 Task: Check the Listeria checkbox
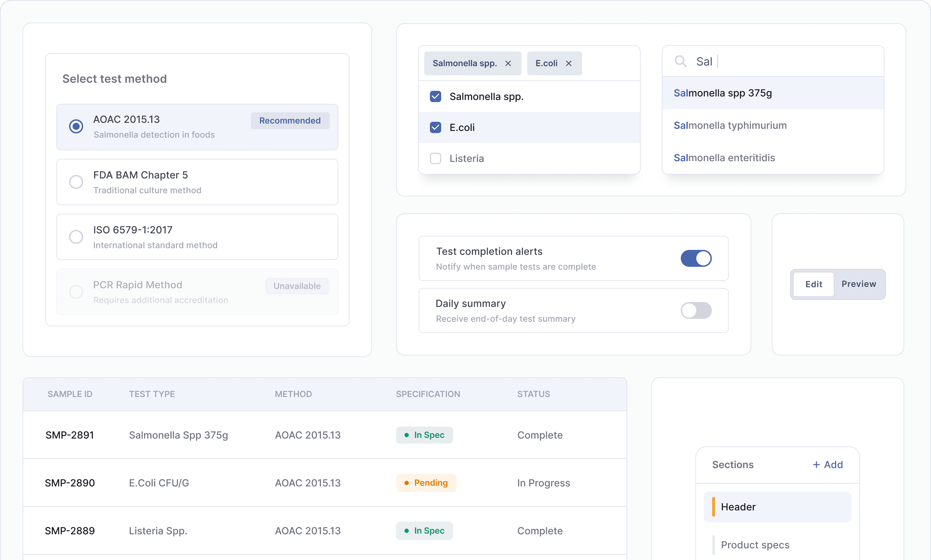click(x=436, y=158)
